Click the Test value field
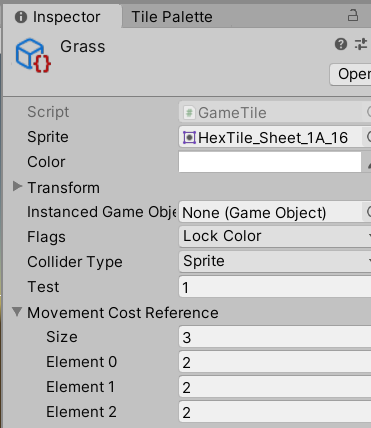 click(x=275, y=287)
